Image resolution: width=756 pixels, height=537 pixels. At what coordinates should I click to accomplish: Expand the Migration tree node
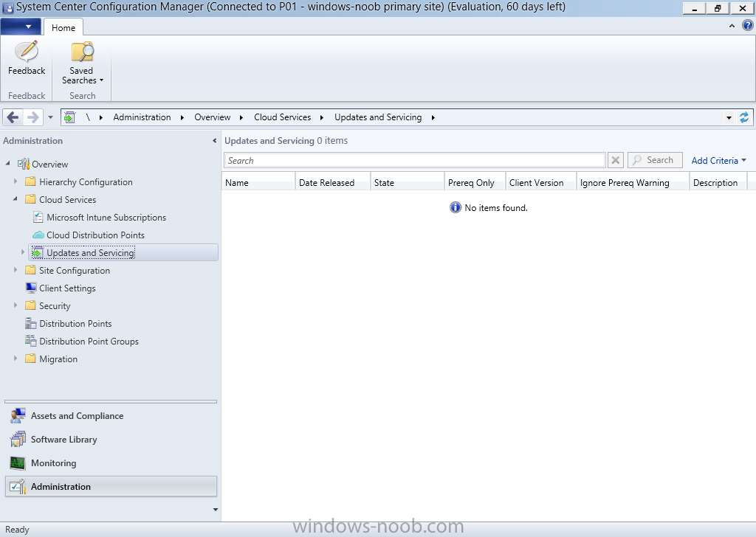pos(16,358)
